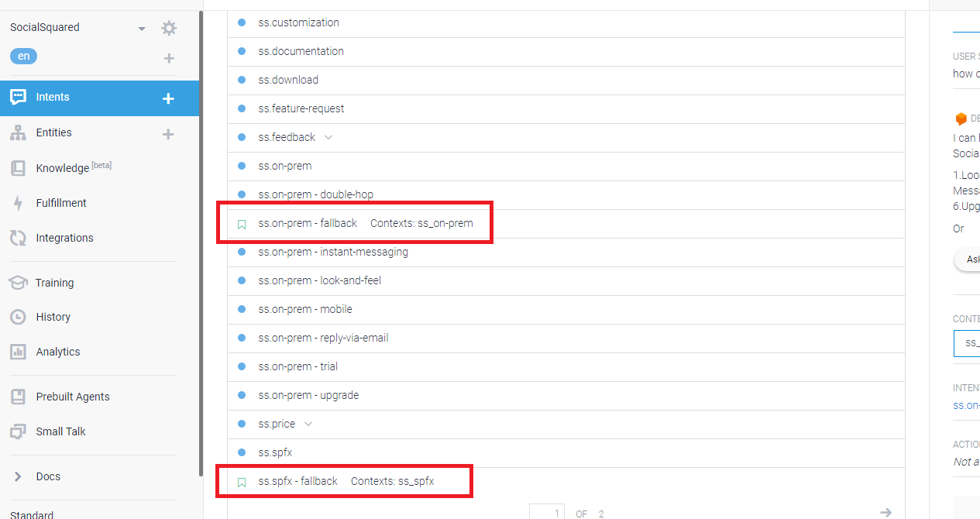The image size is (980, 519).
Task: Open Small Talk menu item
Action: 60,431
